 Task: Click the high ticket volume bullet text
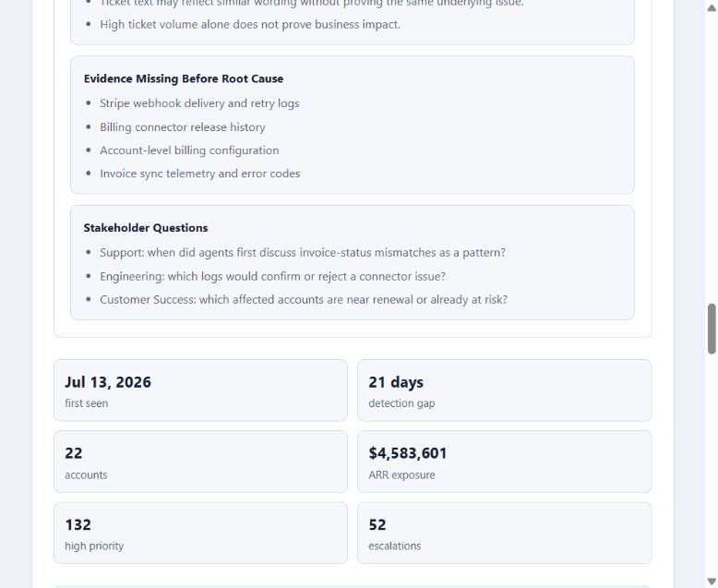pos(250,25)
